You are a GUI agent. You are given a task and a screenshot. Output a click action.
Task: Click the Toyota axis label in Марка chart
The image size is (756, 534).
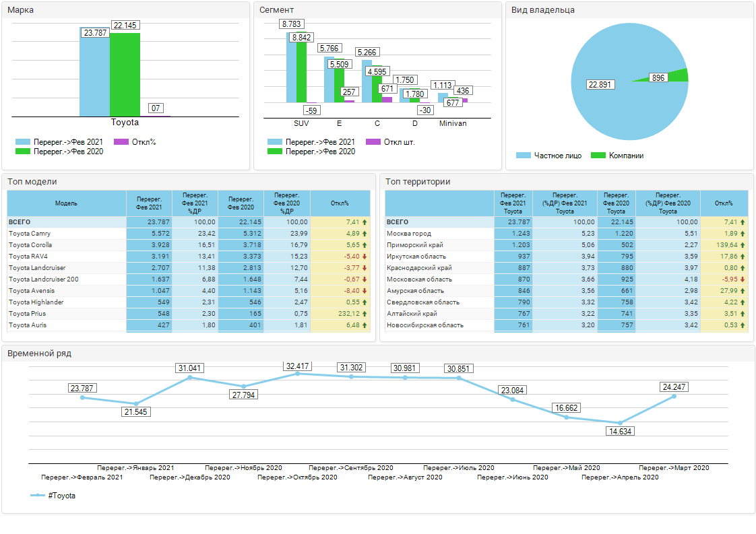125,123
